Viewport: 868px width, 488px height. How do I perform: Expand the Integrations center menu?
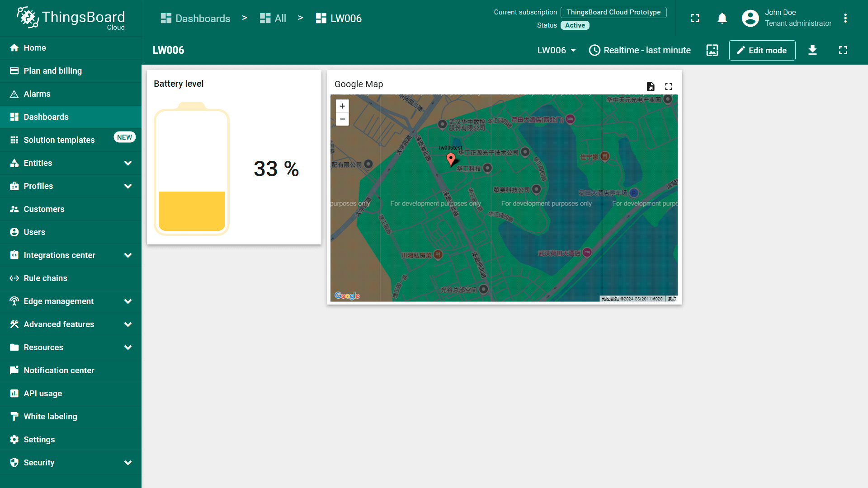(128, 255)
